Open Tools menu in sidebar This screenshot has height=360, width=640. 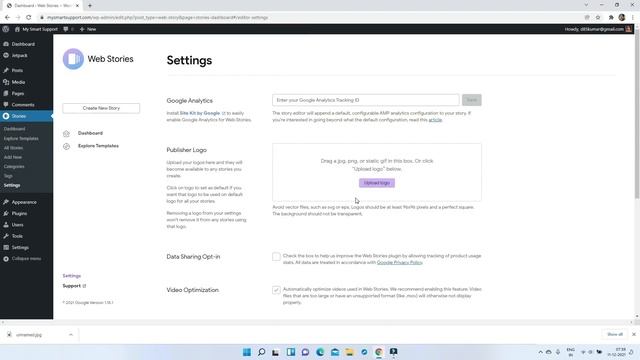(x=17, y=236)
